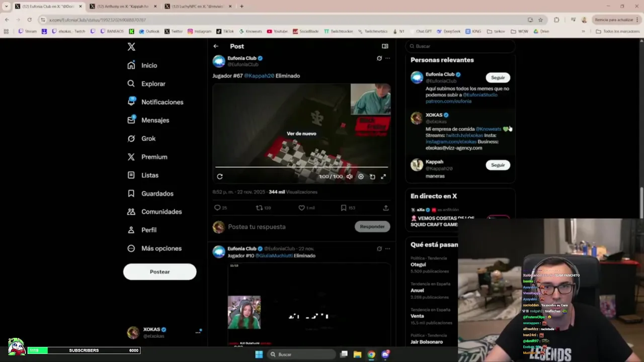
Task: Enter fullscreen on the video
Action: click(x=383, y=176)
